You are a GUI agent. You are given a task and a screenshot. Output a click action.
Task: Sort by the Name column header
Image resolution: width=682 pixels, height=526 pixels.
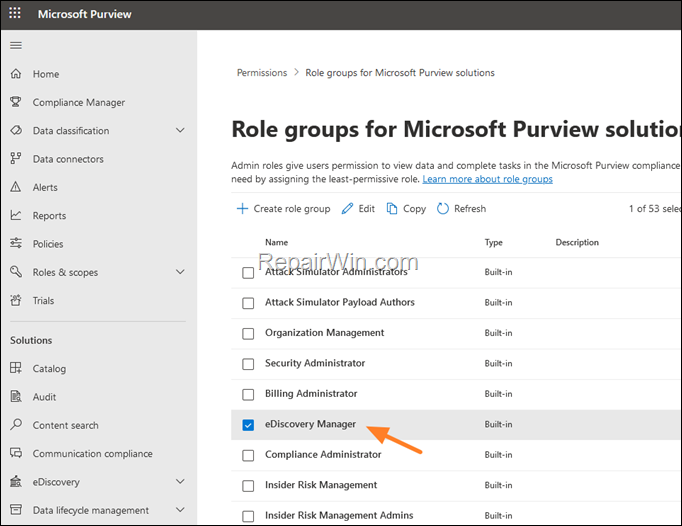coord(277,242)
